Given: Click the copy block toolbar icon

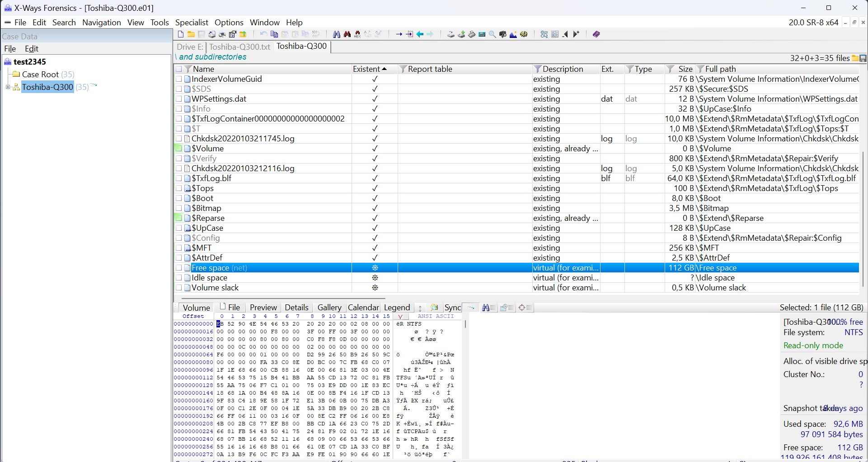Looking at the screenshot, I should pyautogui.click(x=274, y=34).
